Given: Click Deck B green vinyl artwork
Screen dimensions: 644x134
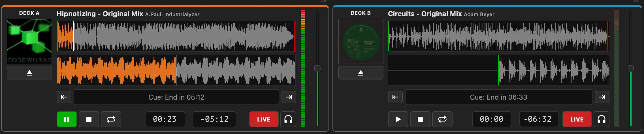Looking at the screenshot, I should (x=361, y=41).
